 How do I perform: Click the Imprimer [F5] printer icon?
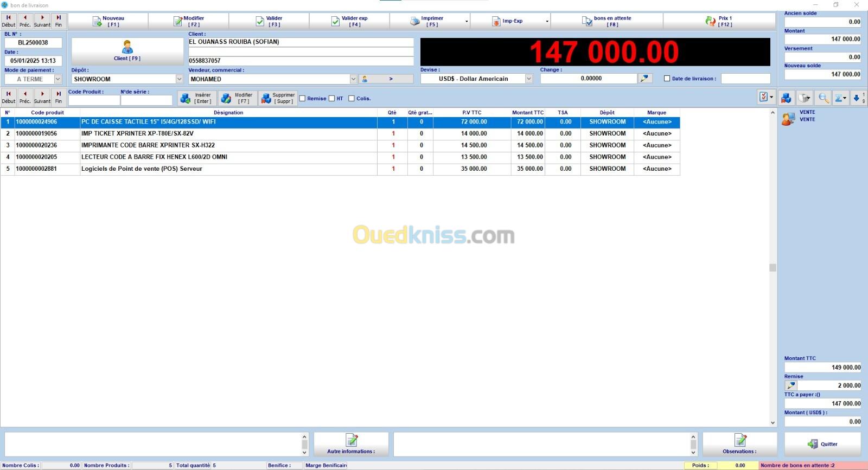pos(415,22)
